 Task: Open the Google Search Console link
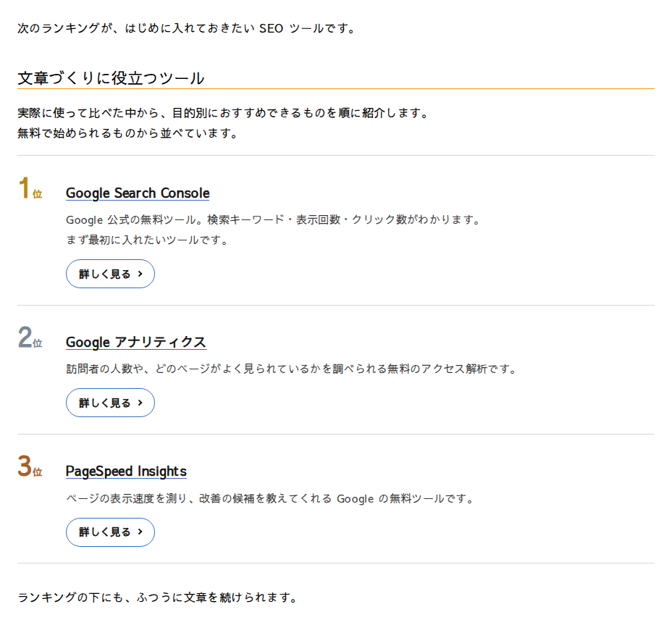click(138, 193)
